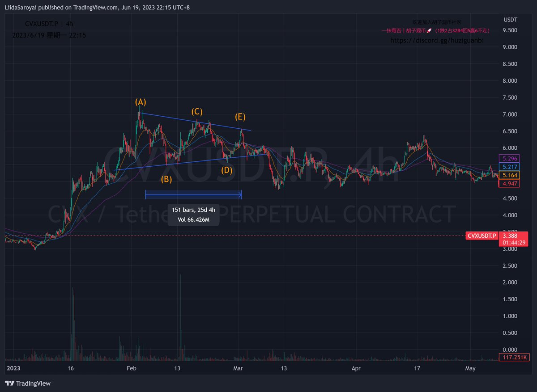Click the 0.500 price axis label
537x392 pixels.
click(510, 333)
